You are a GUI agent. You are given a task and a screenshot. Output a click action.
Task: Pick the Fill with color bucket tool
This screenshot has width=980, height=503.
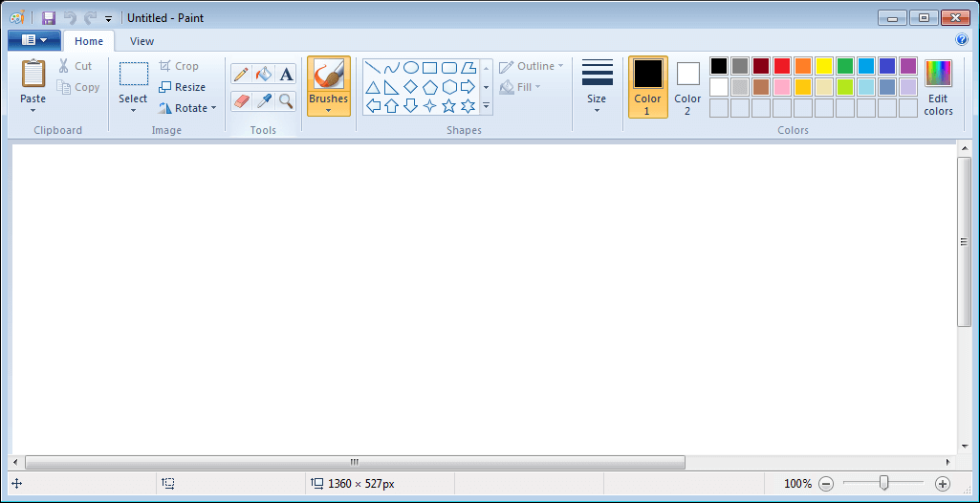(264, 74)
